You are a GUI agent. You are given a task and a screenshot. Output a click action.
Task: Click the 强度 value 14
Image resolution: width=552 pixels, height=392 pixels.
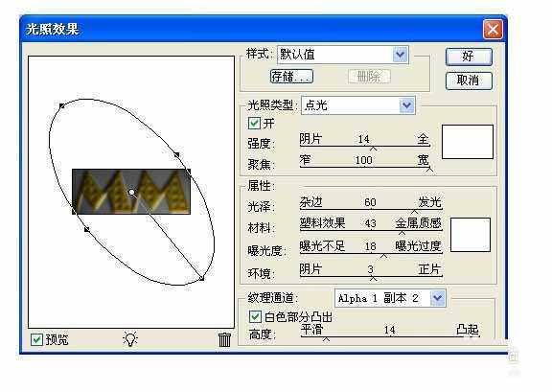click(363, 139)
